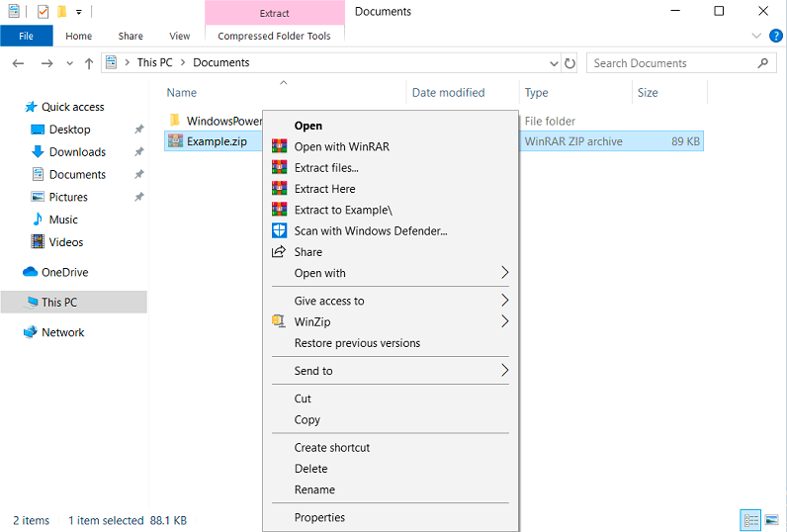Go back with the left arrow

click(18, 63)
